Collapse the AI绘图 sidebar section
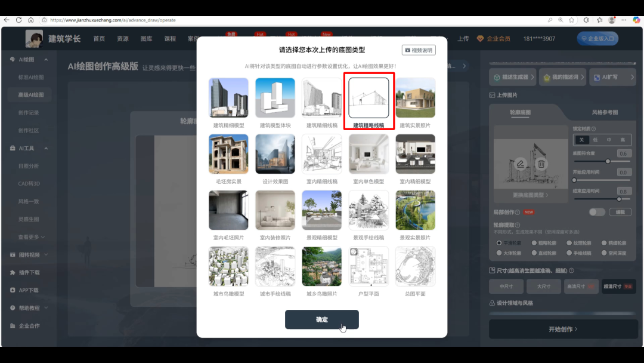The image size is (644, 363). [46, 60]
